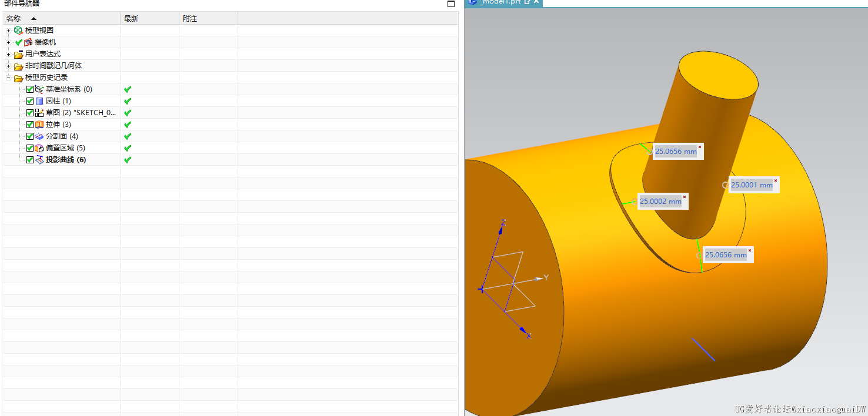
Task: Expand the 摄像机 node
Action: point(8,42)
